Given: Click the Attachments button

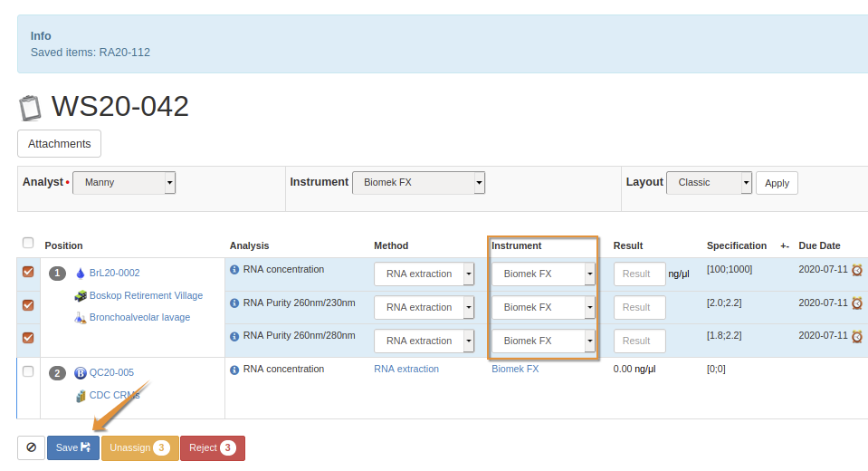Looking at the screenshot, I should pos(59,144).
